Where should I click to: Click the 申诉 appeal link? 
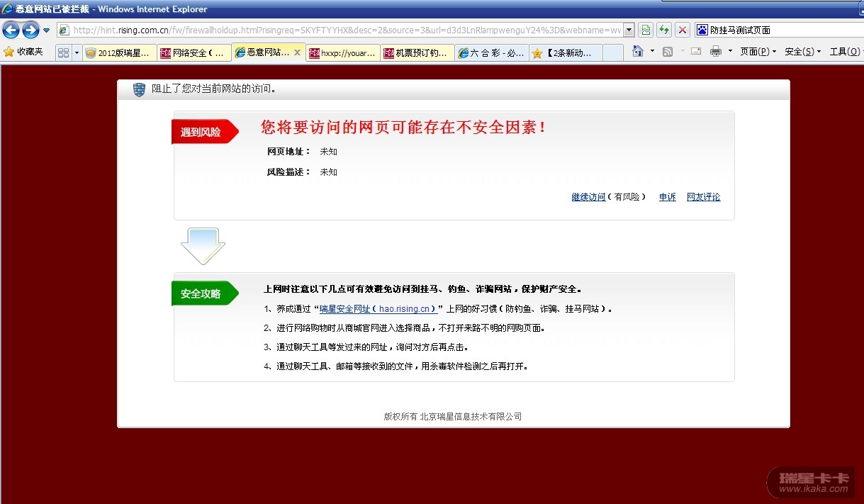[668, 197]
